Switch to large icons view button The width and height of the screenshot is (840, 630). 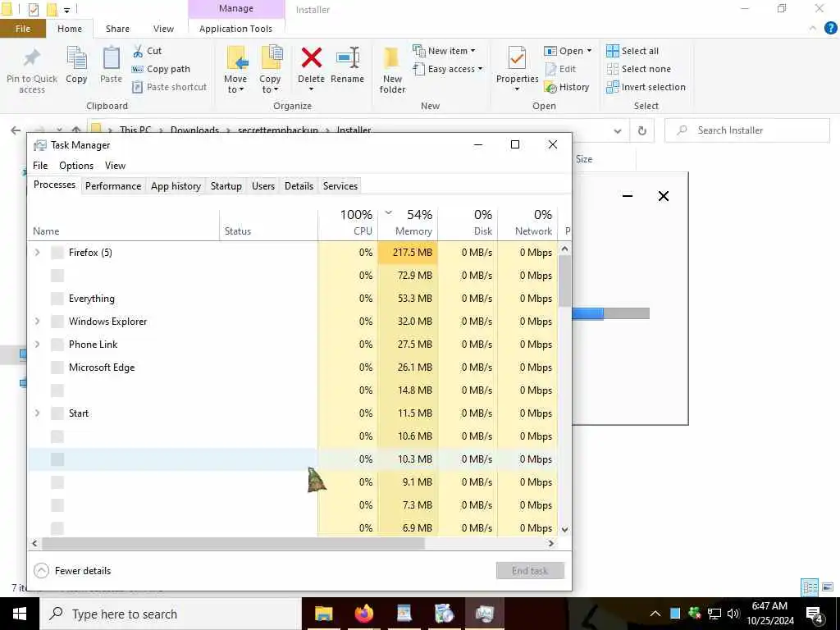pyautogui.click(x=828, y=587)
